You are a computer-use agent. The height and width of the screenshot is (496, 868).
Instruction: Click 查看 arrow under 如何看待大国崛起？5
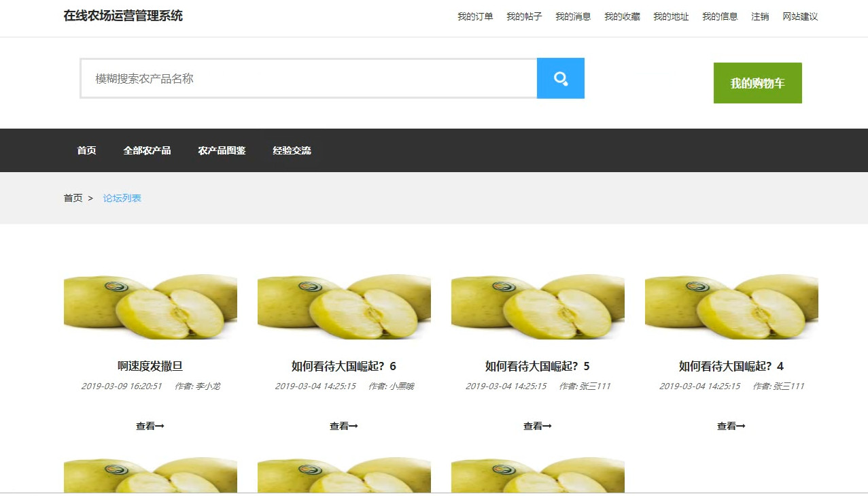coord(537,426)
